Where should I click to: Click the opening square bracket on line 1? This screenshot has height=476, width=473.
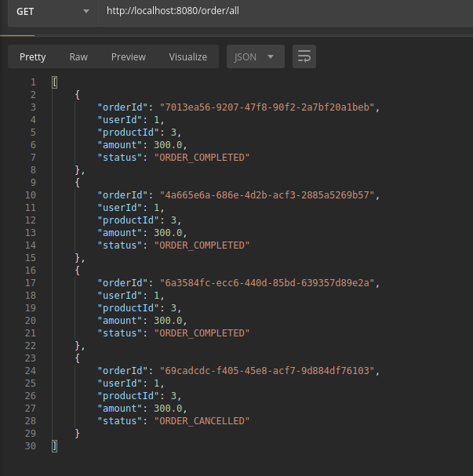click(x=54, y=82)
